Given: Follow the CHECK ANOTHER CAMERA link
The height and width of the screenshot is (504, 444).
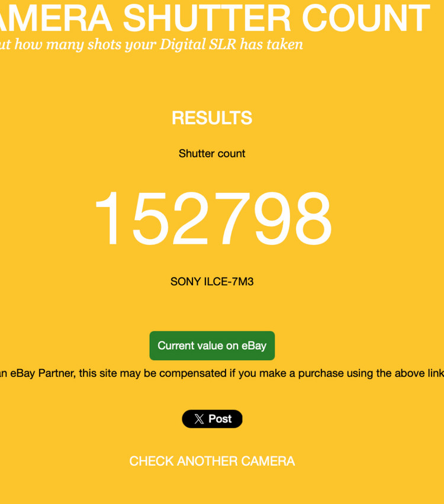Looking at the screenshot, I should coord(212,461).
